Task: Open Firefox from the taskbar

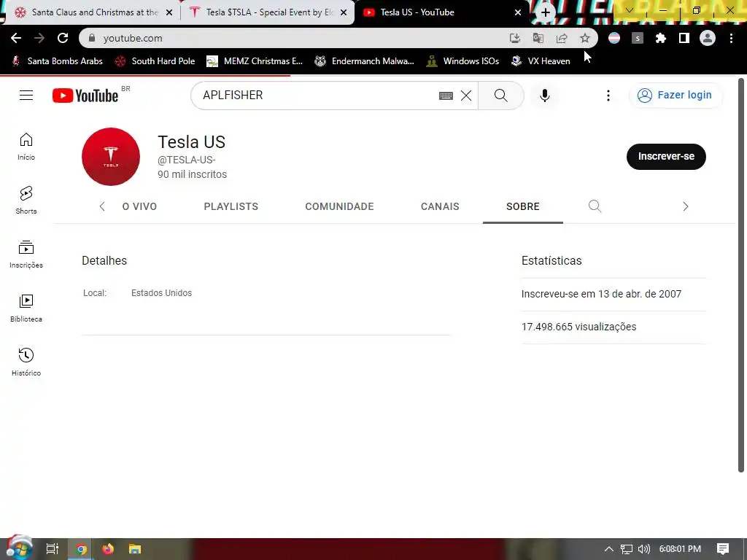Action: click(108, 549)
